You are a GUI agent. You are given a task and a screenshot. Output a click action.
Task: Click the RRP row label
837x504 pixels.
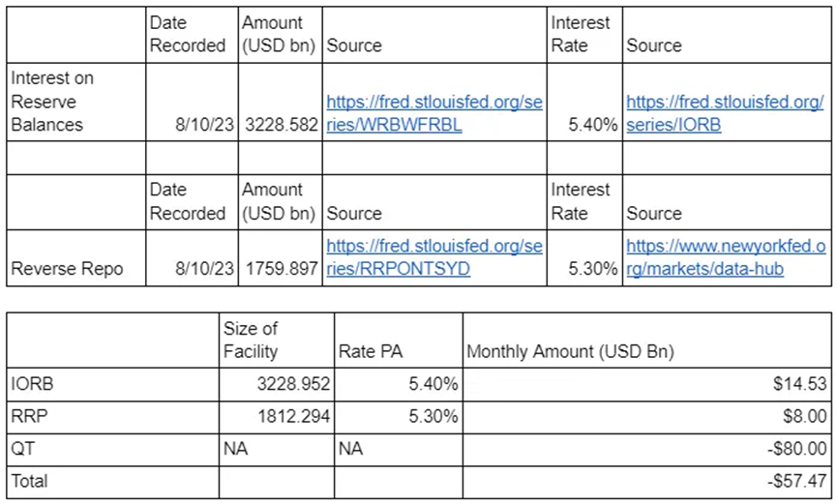[112, 417]
